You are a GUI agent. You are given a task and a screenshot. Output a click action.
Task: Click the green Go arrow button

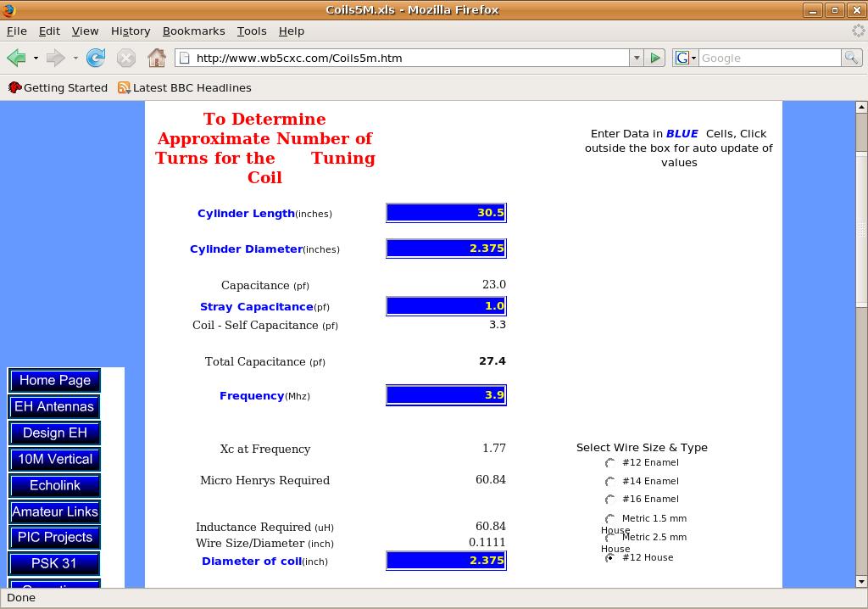[x=655, y=58]
